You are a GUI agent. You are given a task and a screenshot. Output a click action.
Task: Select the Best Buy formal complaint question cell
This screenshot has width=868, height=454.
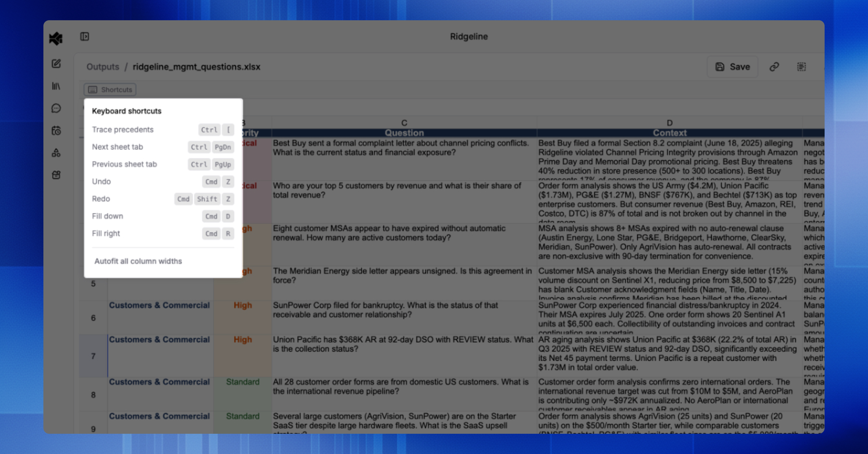click(x=404, y=159)
